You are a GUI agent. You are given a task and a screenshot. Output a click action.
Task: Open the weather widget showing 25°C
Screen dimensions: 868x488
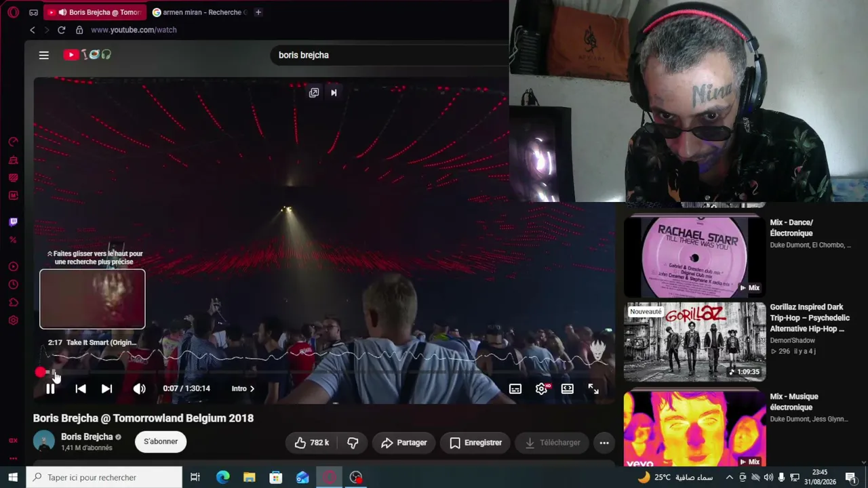click(675, 477)
